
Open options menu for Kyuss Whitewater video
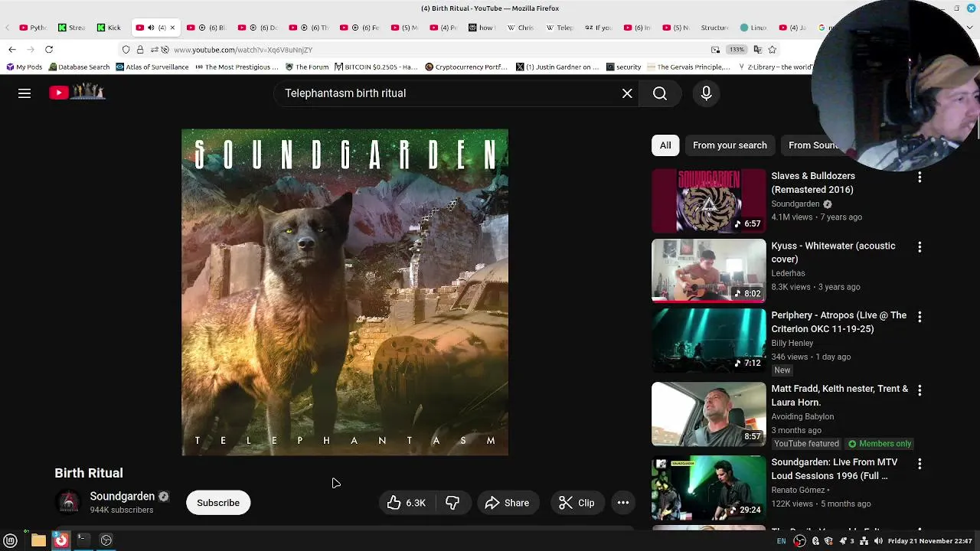point(920,247)
